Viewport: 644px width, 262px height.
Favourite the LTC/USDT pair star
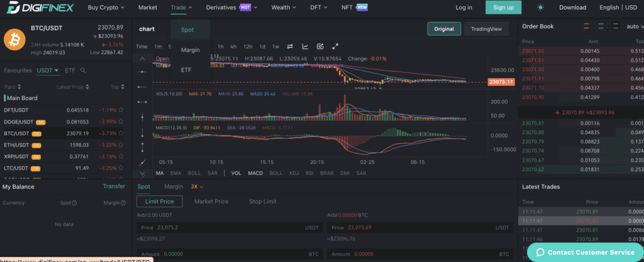[x=121, y=168]
